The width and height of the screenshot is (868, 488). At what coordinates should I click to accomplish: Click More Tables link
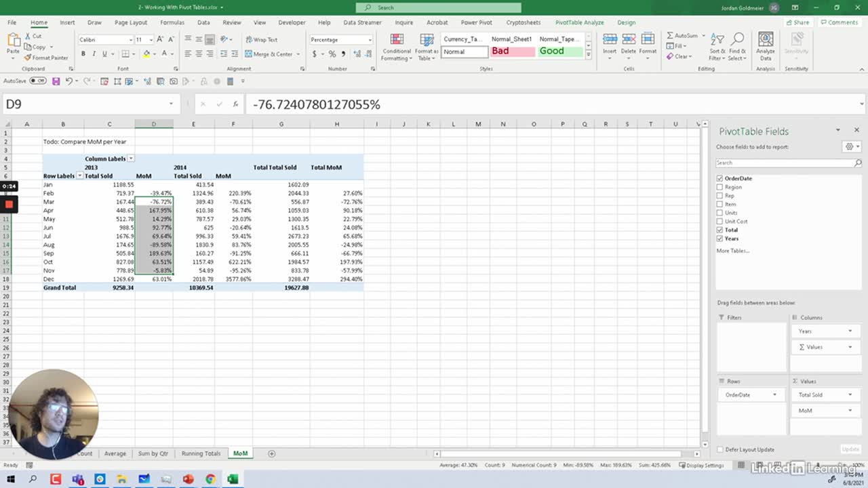(x=732, y=251)
